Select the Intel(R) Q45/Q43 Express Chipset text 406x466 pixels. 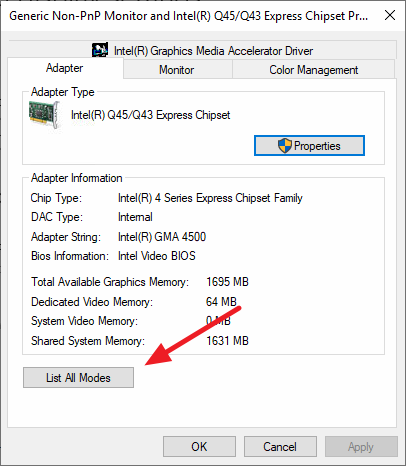point(150,115)
